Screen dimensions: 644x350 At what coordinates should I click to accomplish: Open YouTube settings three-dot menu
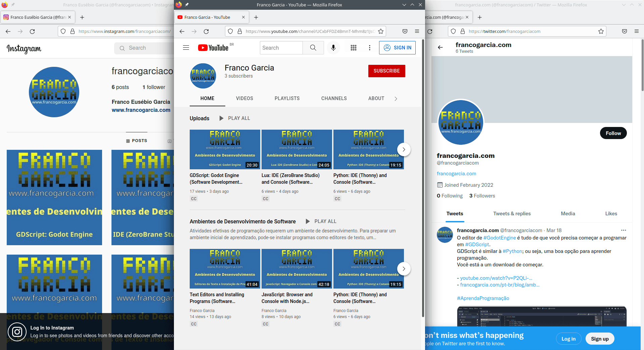[370, 48]
